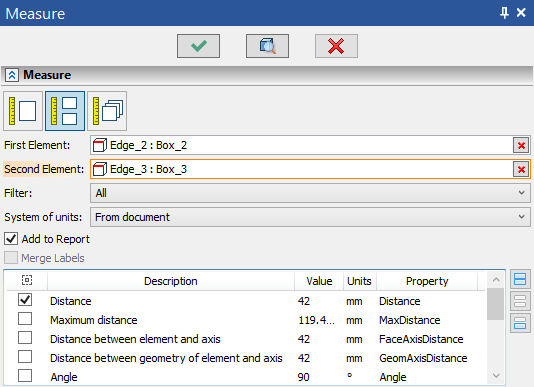534x387 pixels.
Task: Select the FaceAxisDistance property cell
Action: pos(421,339)
